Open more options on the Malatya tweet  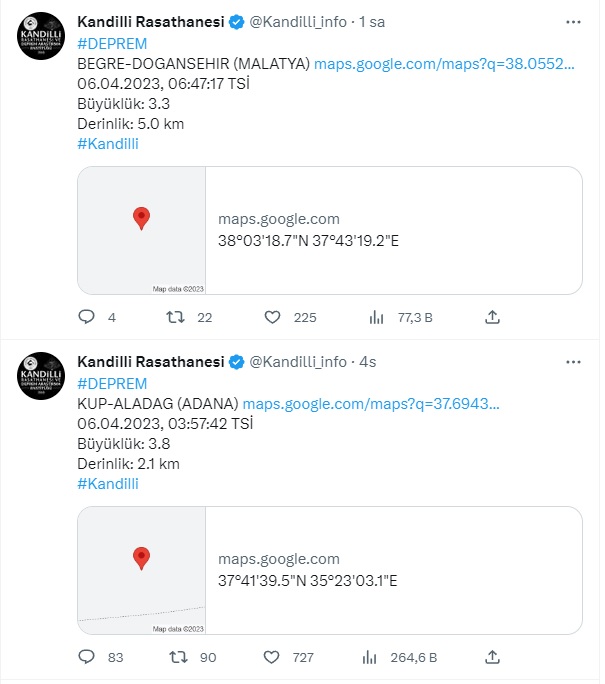click(572, 21)
